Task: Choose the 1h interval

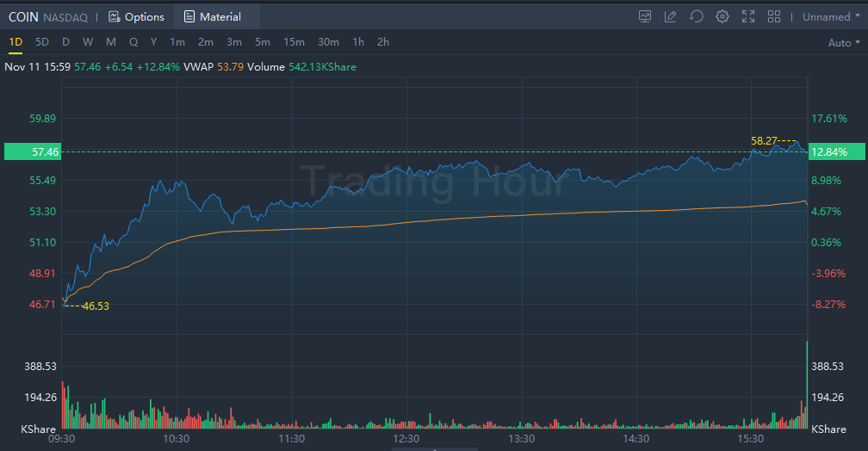Action: 358,42
